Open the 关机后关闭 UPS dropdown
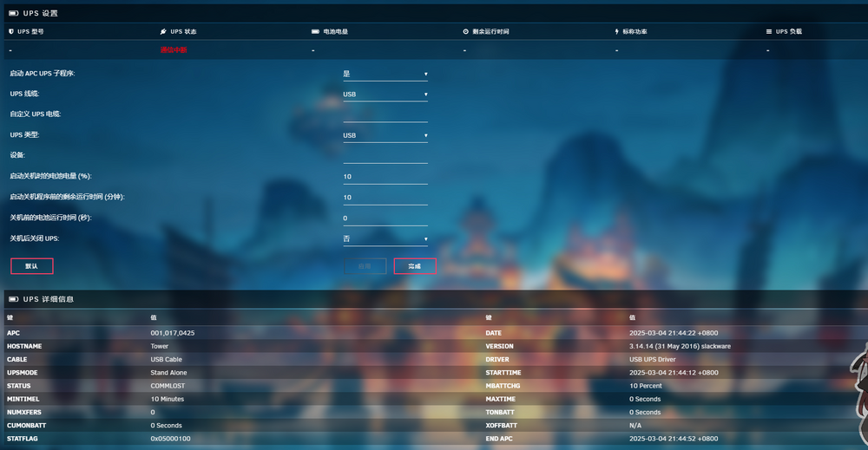Image resolution: width=868 pixels, height=450 pixels. (385, 238)
